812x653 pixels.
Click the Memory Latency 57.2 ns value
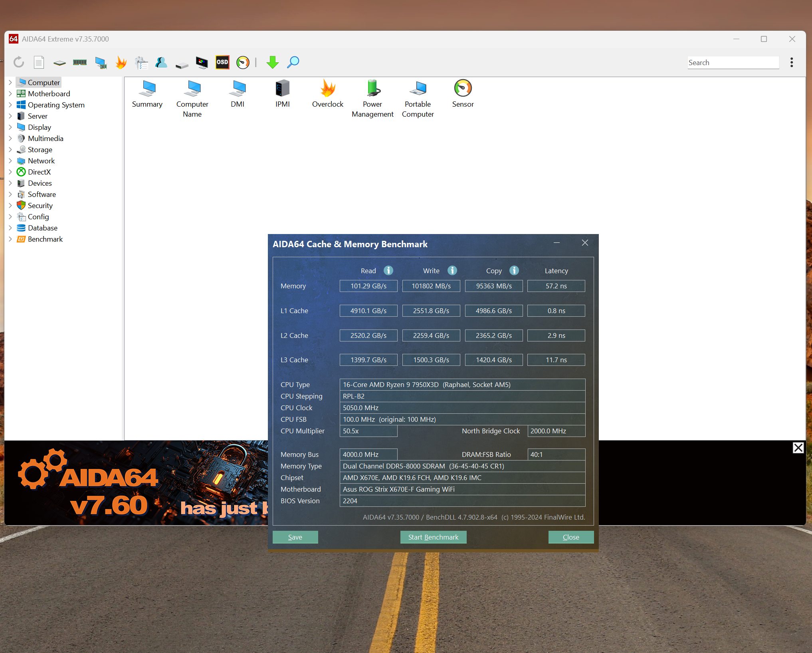pos(556,286)
